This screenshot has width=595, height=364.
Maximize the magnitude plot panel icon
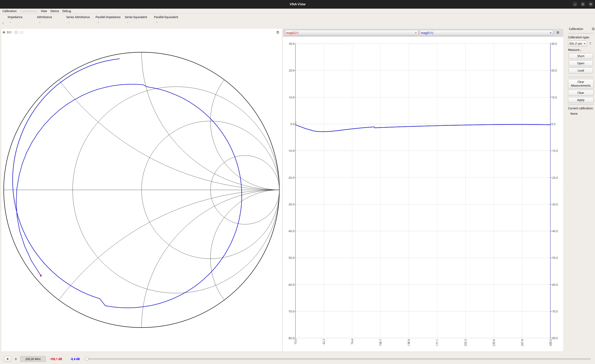point(558,33)
